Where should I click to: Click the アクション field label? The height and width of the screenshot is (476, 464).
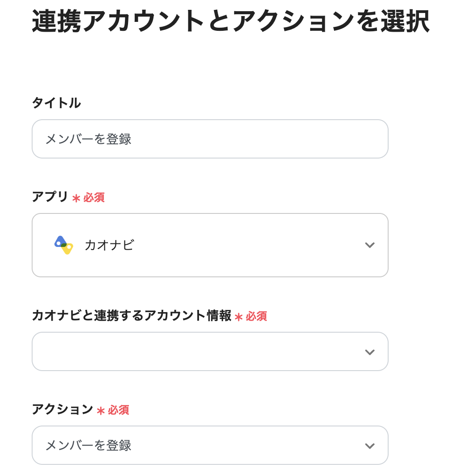pos(62,409)
